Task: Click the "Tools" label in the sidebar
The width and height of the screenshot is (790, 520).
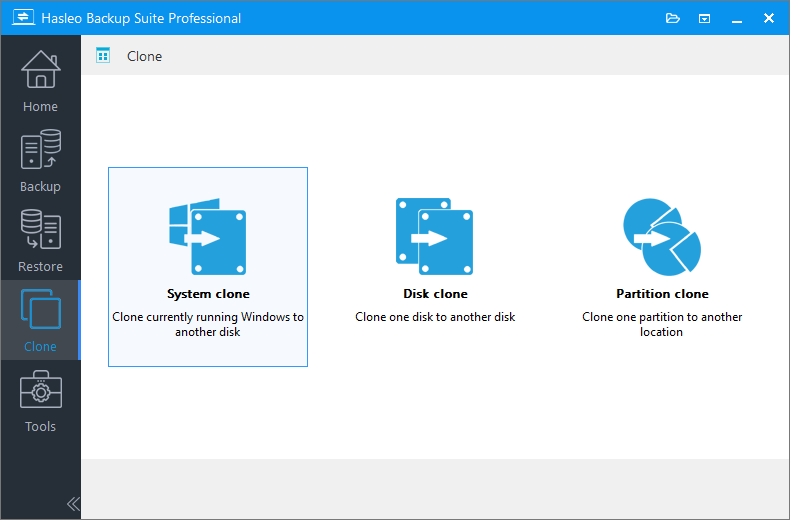Action: click(x=40, y=427)
